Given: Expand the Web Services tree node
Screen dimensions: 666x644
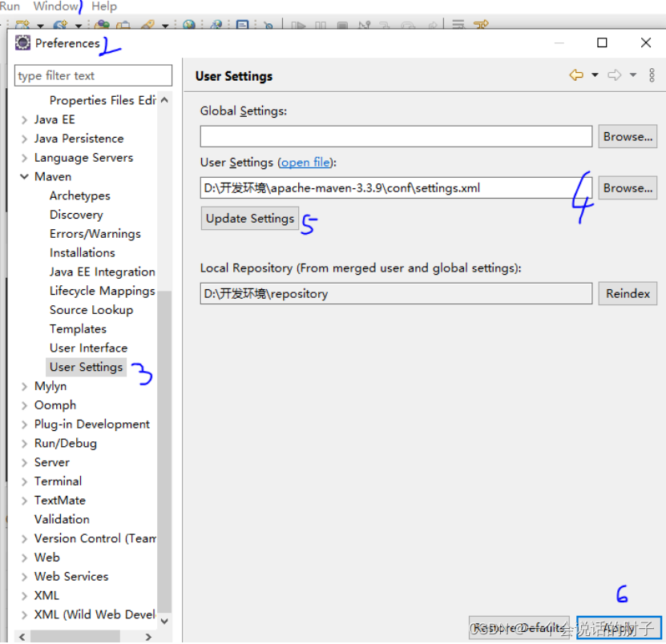Looking at the screenshot, I should coord(24,577).
